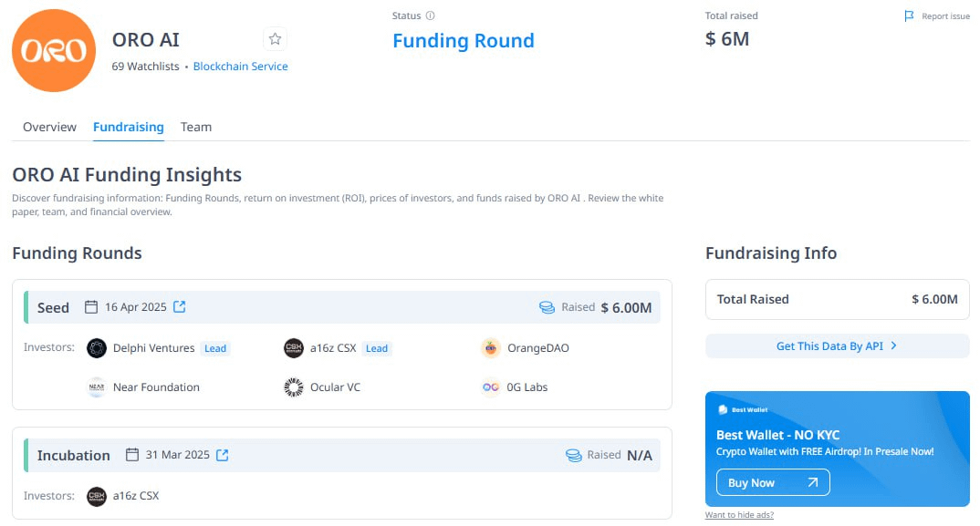Open Blockchain Service category link
The width and height of the screenshot is (980, 526).
coord(241,67)
